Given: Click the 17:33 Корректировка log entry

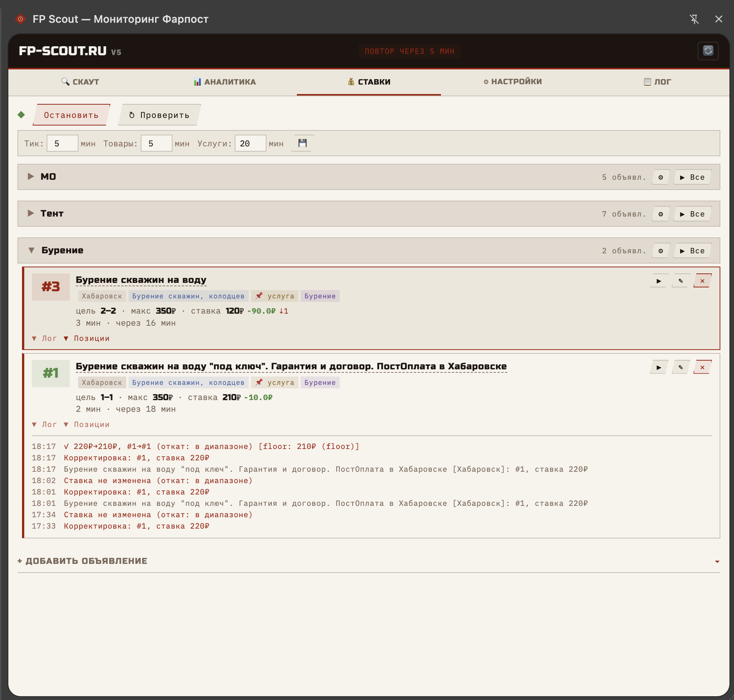Looking at the screenshot, I should tap(136, 526).
